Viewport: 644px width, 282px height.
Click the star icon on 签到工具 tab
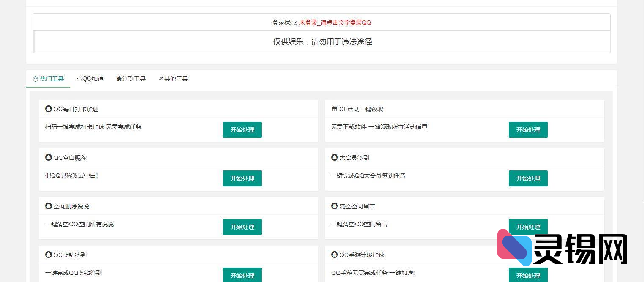tap(119, 79)
